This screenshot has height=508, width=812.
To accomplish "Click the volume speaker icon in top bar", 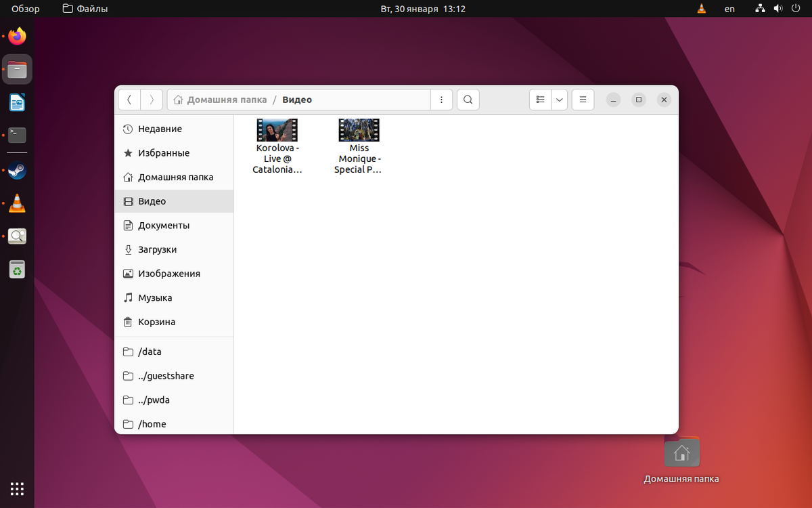I will tap(778, 9).
